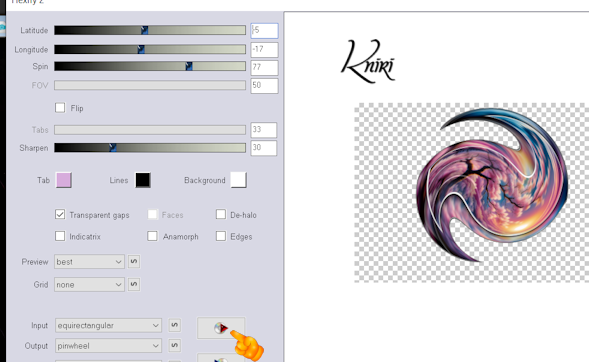Click the reset icon next to Output
Viewport: 589px width, 362px height.
174,345
